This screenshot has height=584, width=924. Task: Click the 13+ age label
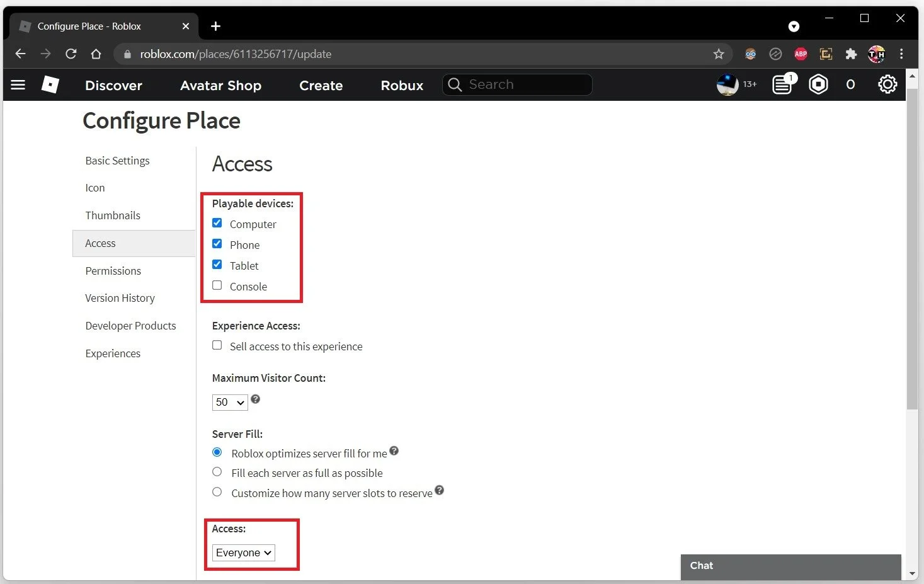pyautogui.click(x=750, y=84)
